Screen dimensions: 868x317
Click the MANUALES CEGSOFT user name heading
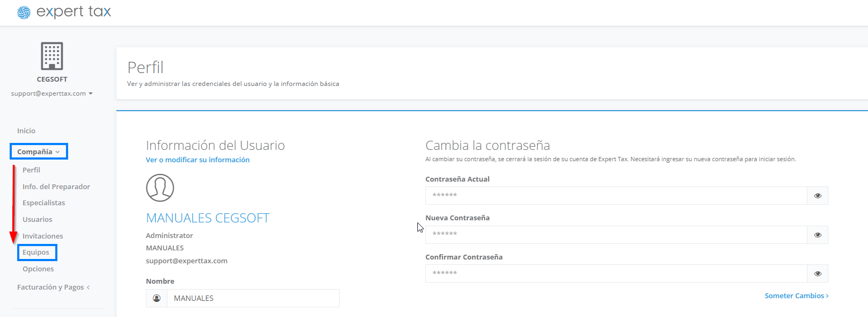(208, 218)
